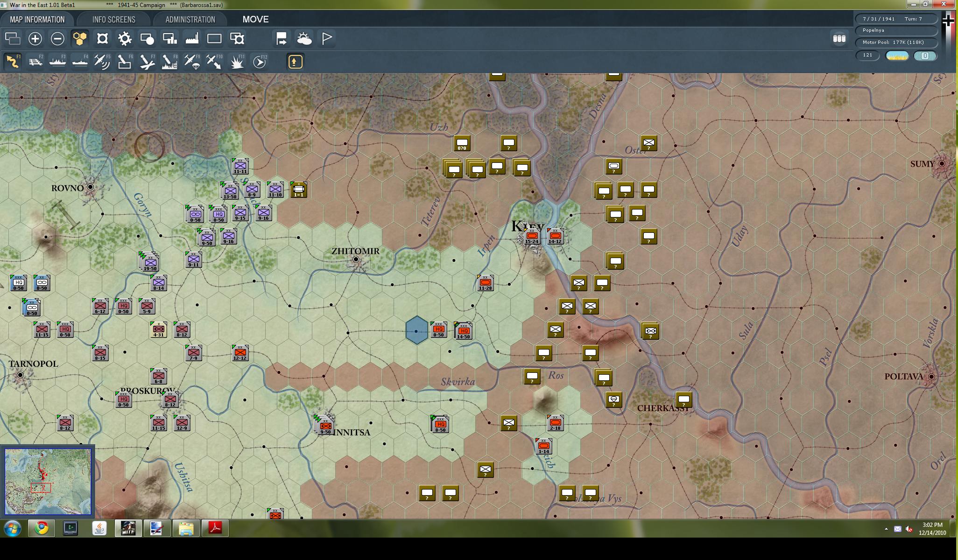
Task: Select the 2-18 unit near Cherkassy
Action: (555, 423)
